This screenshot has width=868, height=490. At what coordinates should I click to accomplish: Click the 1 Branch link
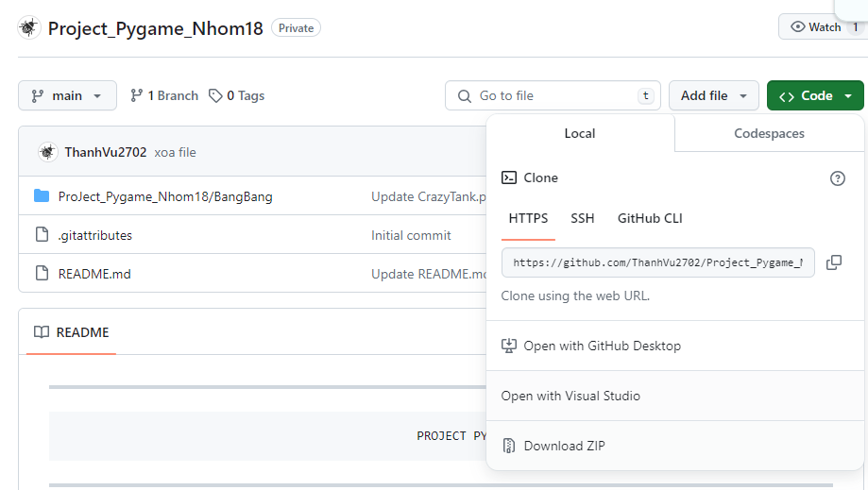click(x=163, y=95)
